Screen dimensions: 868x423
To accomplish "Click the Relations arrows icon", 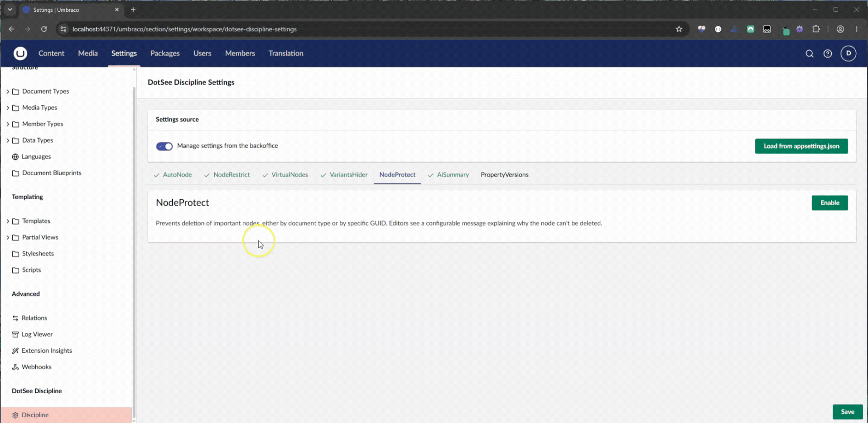I will [15, 318].
